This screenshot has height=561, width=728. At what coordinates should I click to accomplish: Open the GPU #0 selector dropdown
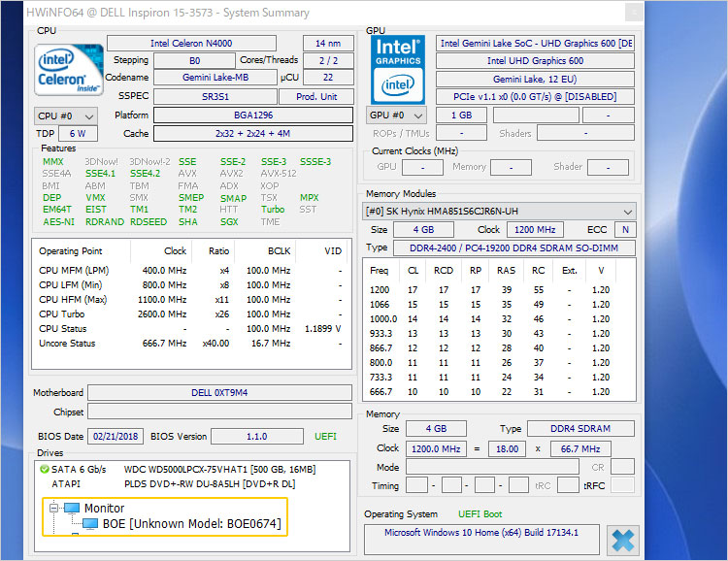(x=396, y=115)
